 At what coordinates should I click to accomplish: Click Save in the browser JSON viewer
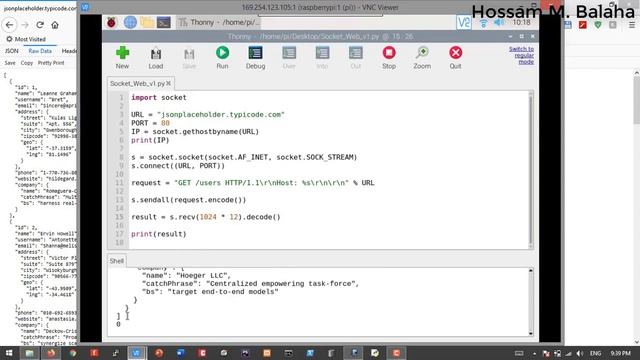[10, 63]
